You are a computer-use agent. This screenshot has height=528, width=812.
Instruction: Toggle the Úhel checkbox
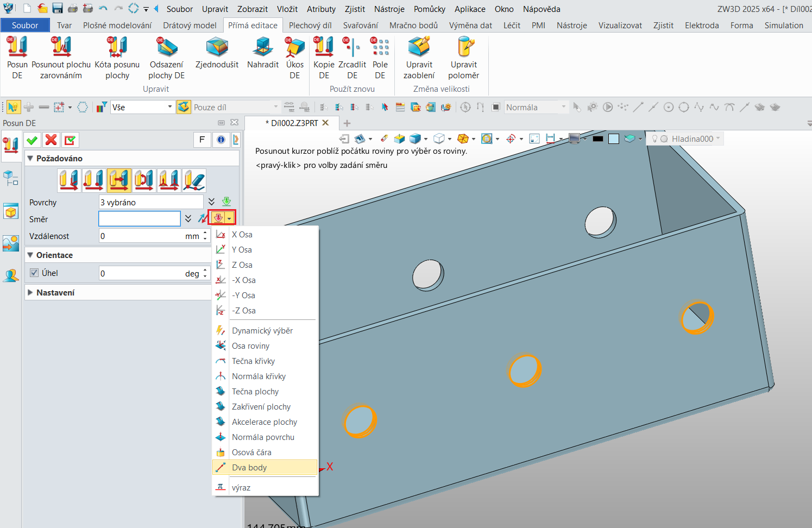(34, 273)
